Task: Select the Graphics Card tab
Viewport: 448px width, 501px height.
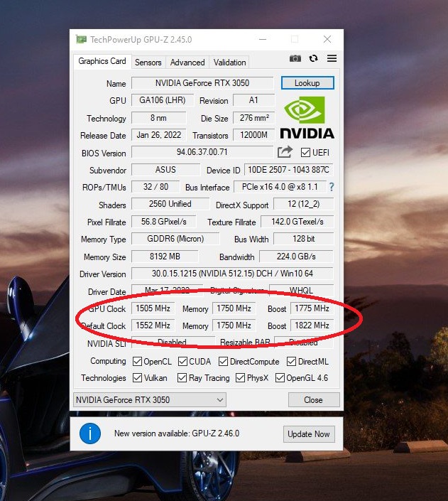Action: [102, 61]
